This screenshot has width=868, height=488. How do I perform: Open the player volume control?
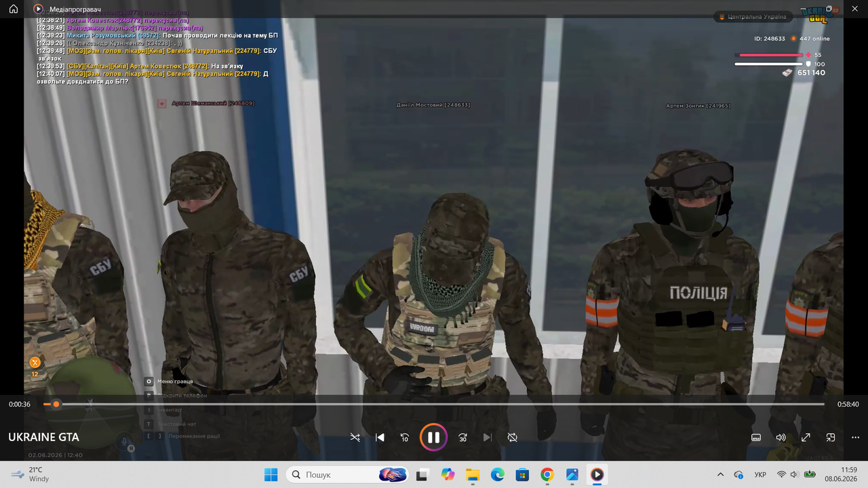point(781,437)
